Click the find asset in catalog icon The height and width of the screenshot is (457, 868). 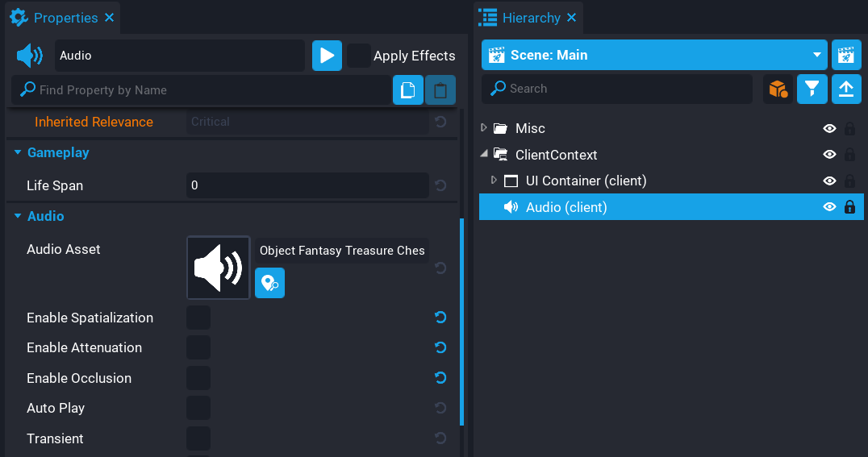click(269, 284)
